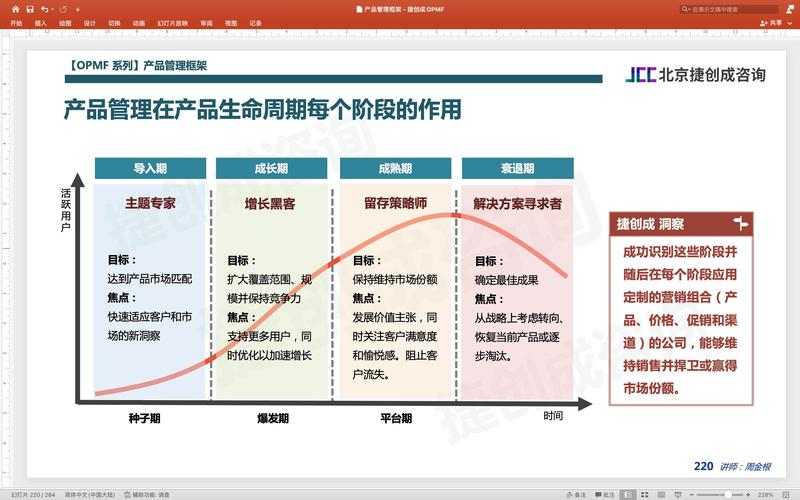Select the 北京捷创成咨询 logo
Screen dimensions: 800x500
(x=695, y=74)
